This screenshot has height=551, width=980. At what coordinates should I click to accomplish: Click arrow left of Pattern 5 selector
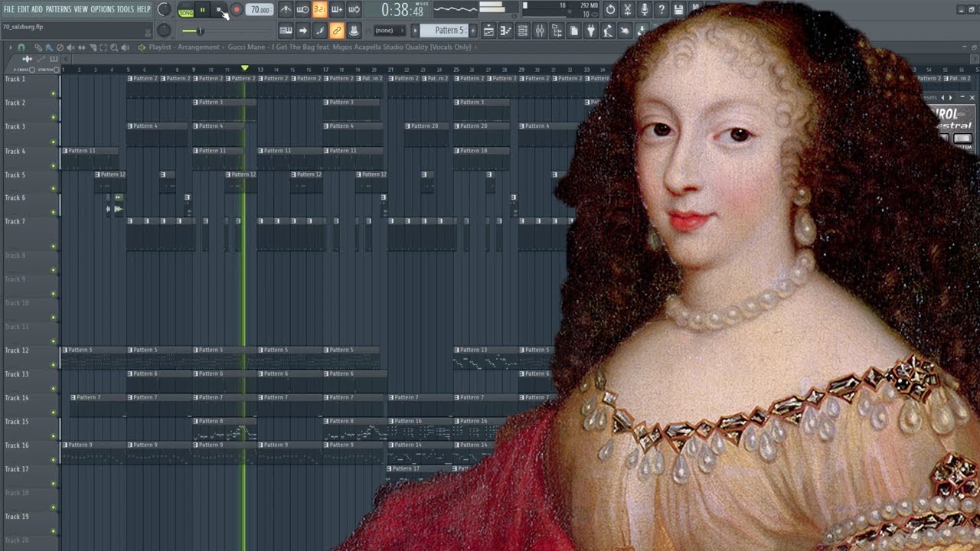pyautogui.click(x=415, y=31)
